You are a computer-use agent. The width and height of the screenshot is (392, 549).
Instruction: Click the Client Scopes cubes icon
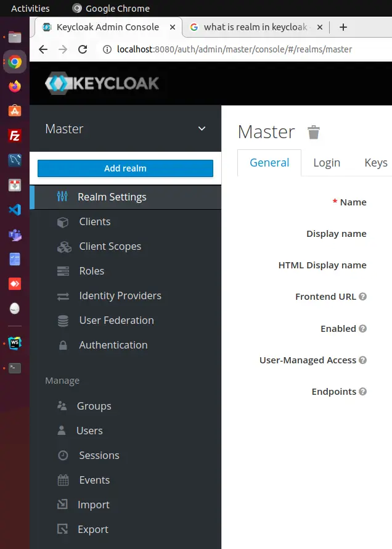[64, 247]
